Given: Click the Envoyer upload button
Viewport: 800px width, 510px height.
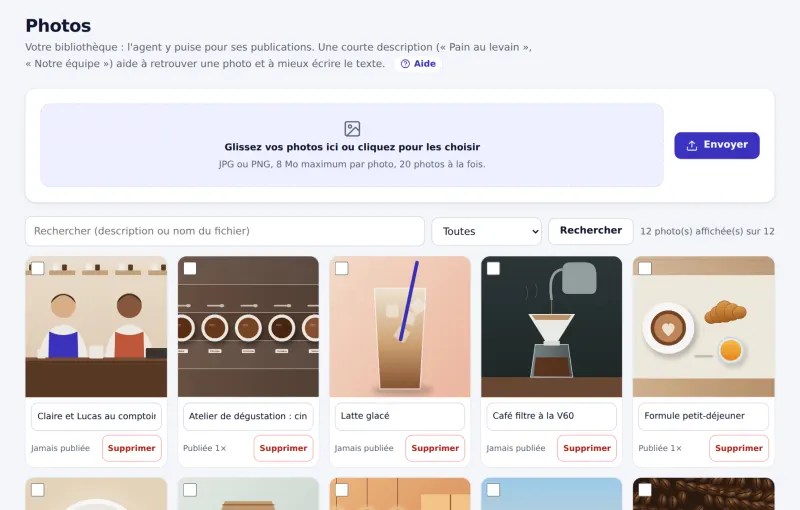Looking at the screenshot, I should tap(717, 145).
